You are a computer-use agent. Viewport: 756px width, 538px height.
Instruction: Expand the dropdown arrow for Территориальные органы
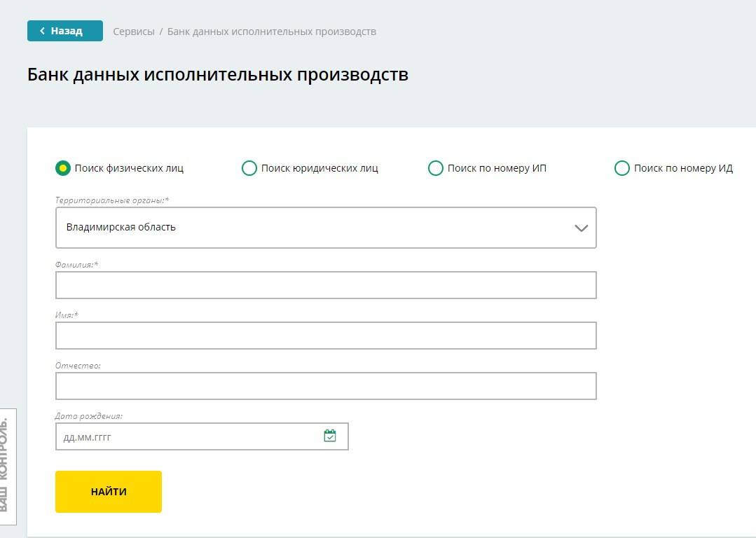coord(581,228)
